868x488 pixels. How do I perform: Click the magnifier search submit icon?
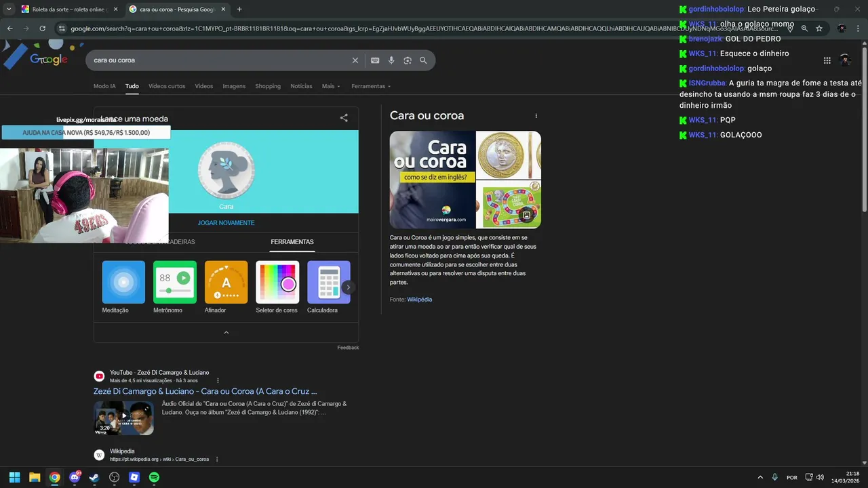pyautogui.click(x=423, y=60)
